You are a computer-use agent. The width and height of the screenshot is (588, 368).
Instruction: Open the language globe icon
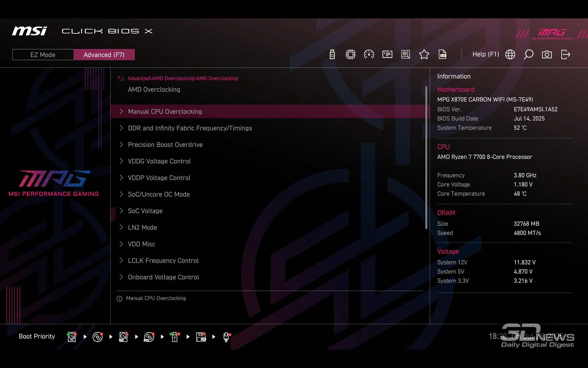510,55
